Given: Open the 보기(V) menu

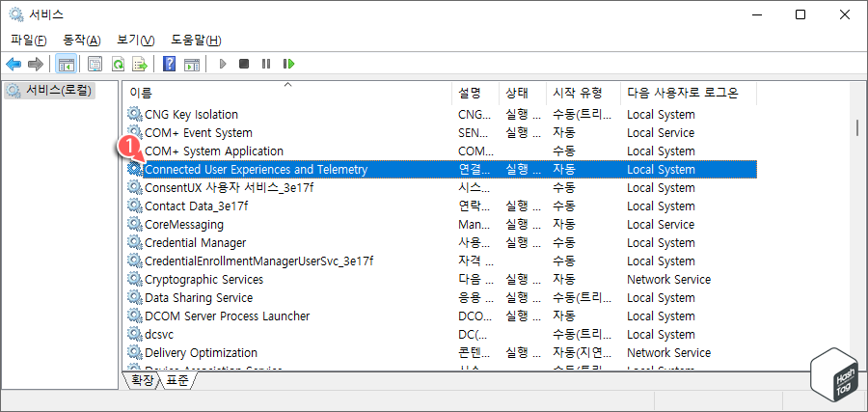Looking at the screenshot, I should tap(136, 41).
